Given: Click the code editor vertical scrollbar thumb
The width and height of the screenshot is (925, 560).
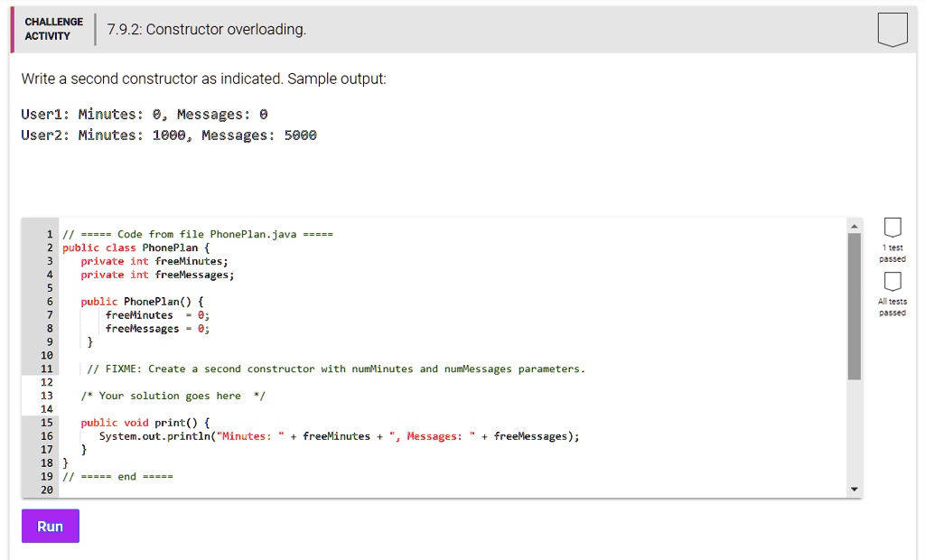Looking at the screenshot, I should [x=854, y=306].
